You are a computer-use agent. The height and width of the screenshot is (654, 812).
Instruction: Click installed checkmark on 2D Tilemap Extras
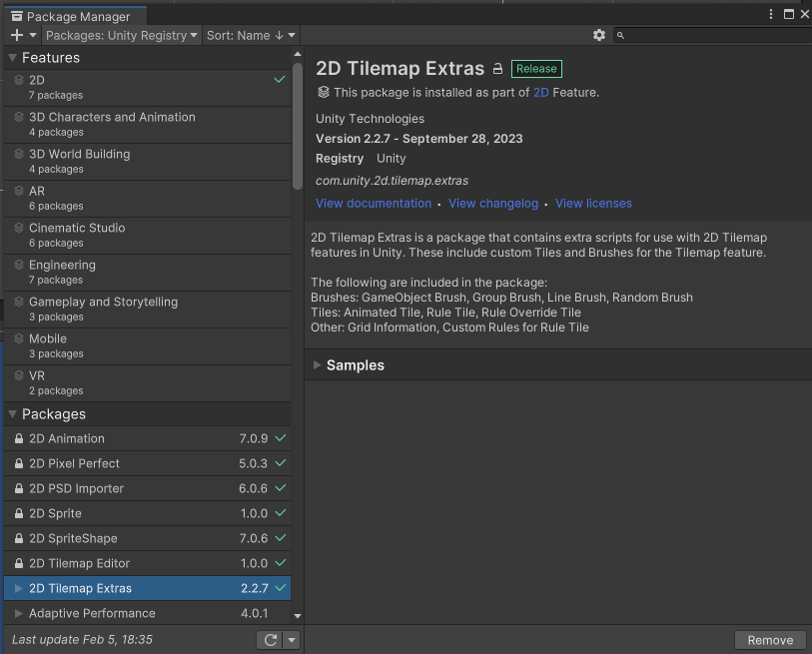[281, 588]
